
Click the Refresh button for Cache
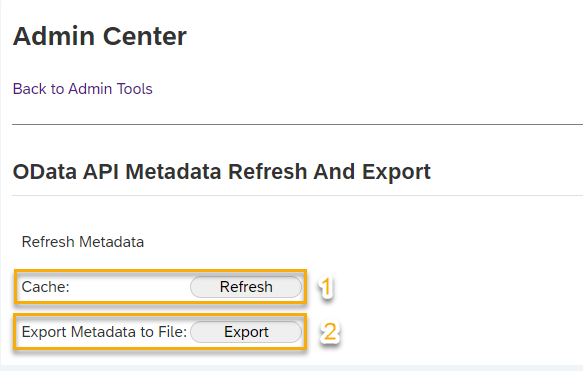tap(246, 287)
